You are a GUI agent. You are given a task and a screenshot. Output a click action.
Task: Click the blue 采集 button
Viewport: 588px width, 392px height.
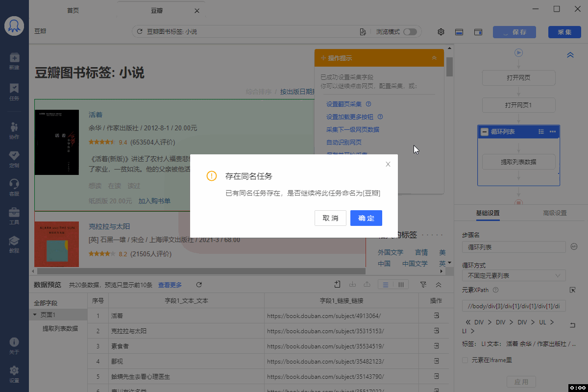point(564,32)
